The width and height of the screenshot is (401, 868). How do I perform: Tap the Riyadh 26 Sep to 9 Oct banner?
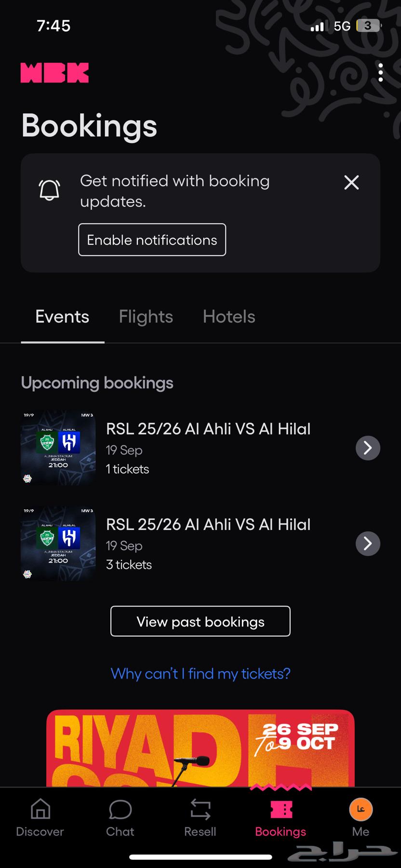pyautogui.click(x=200, y=747)
